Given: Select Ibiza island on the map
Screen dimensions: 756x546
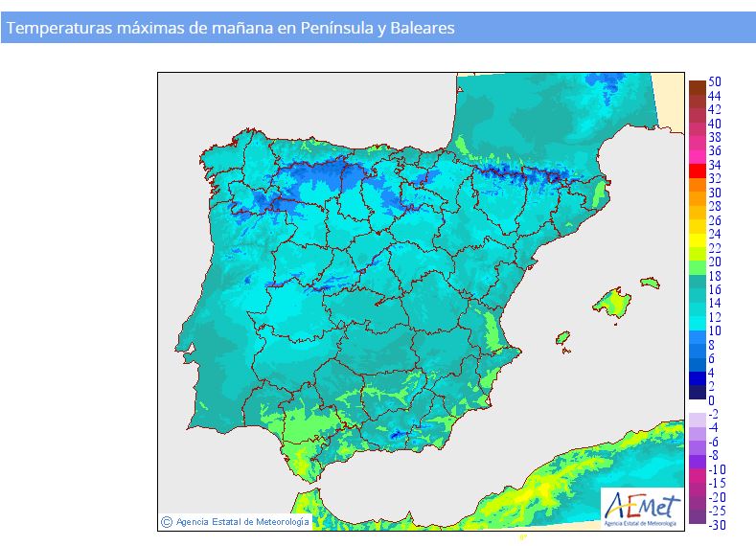Looking at the screenshot, I should click(x=563, y=337).
